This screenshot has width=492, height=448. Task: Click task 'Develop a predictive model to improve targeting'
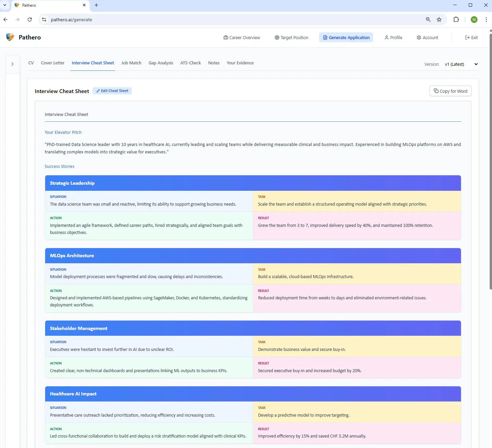(304, 415)
